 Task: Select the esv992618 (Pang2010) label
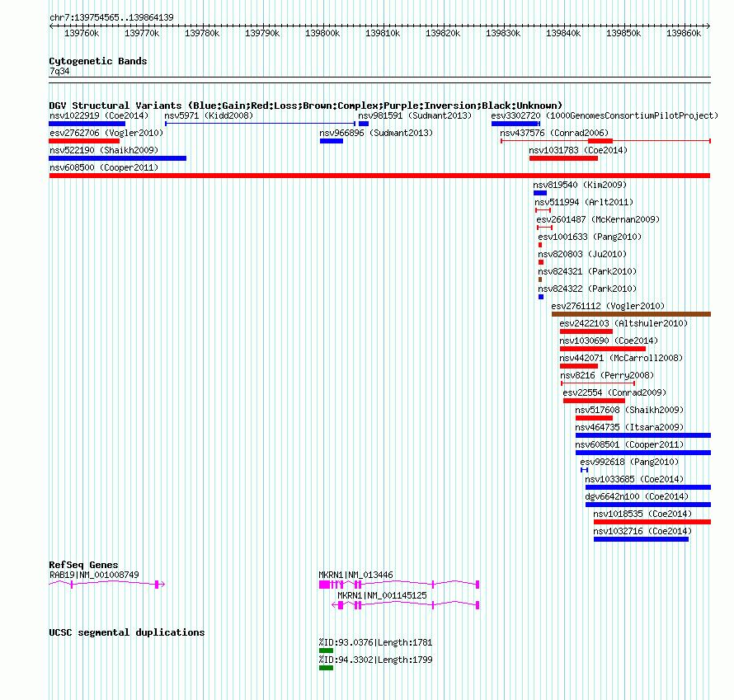629,462
